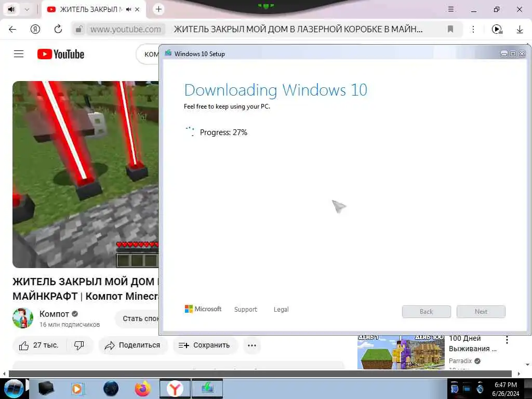The image size is (532, 399).
Task: Go to YouTube home via logo
Action: coord(61,54)
